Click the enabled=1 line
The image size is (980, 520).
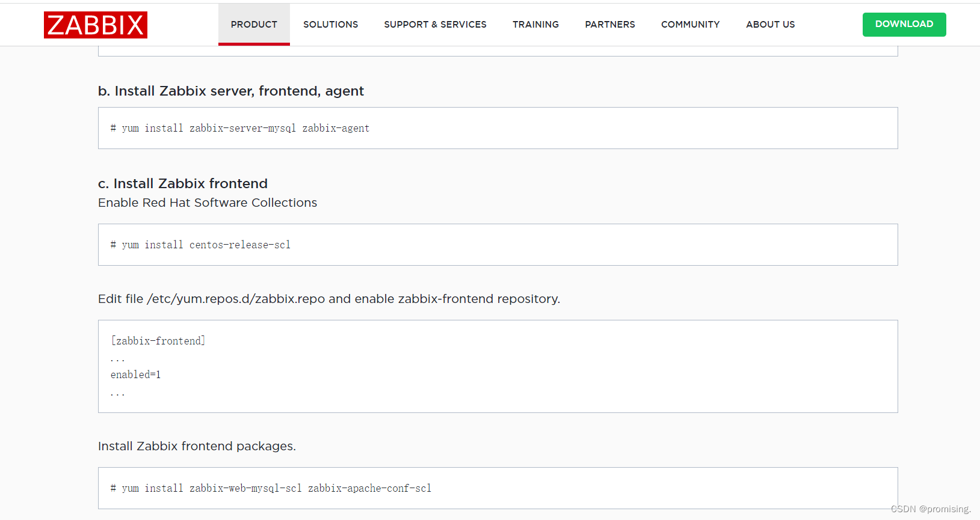tap(135, 375)
